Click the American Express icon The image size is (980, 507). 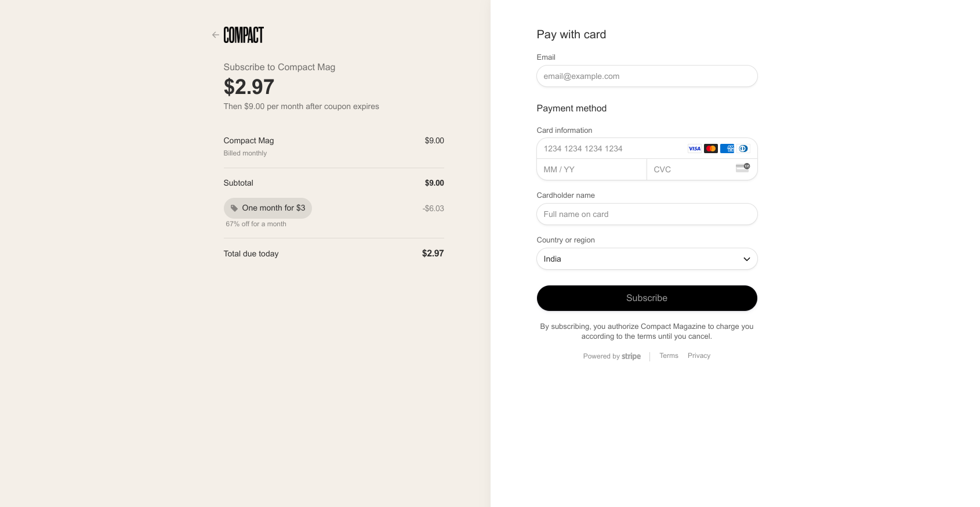coord(727,149)
